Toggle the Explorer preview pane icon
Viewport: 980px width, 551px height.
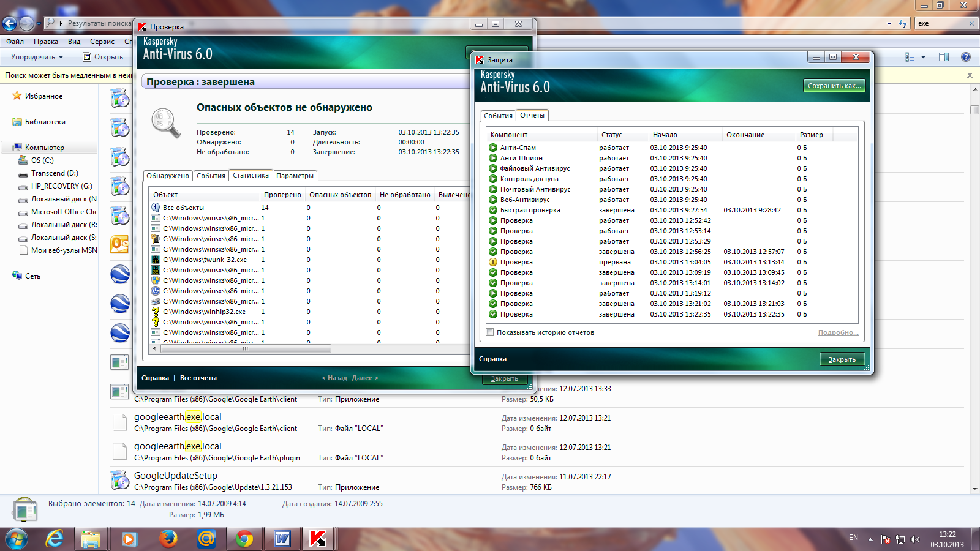click(944, 57)
